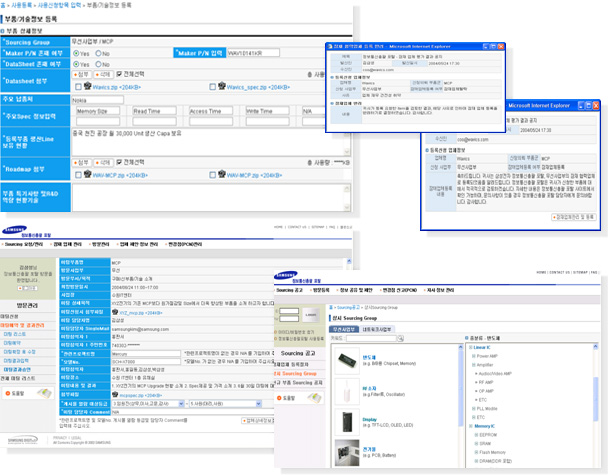
Task: Open the Display category link
Action: (x=370, y=420)
